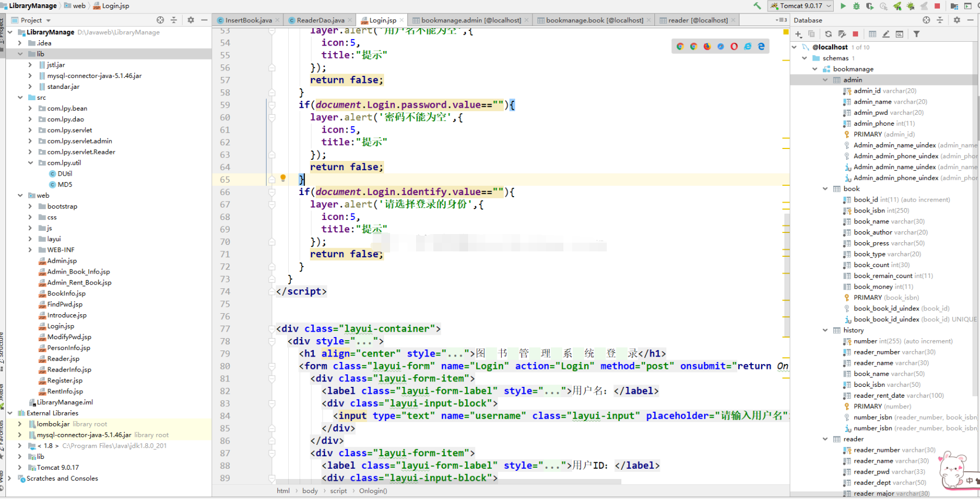Open Data Source Properties wrench icon
Screen dimensions: 980x499
pyautogui.click(x=842, y=34)
